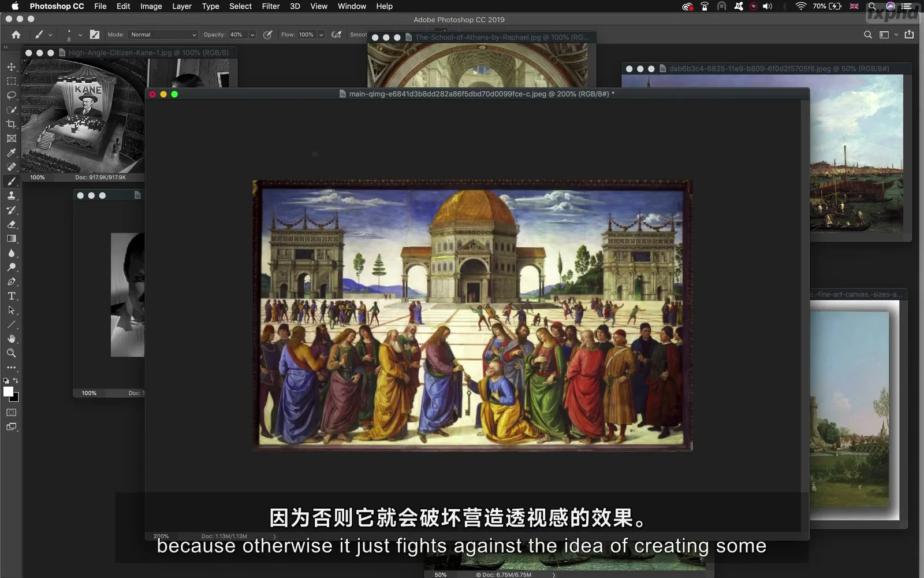Open the Window menu

click(352, 6)
